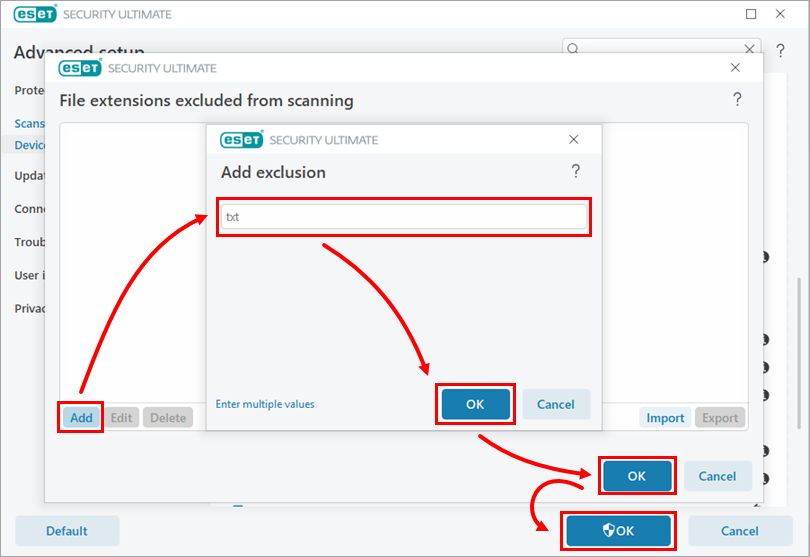This screenshot has height=557, width=810.
Task: Click the extension input field containing txt
Action: (x=404, y=217)
